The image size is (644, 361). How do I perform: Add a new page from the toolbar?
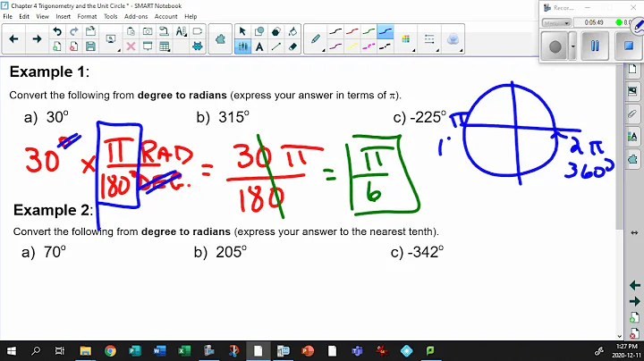(x=57, y=46)
